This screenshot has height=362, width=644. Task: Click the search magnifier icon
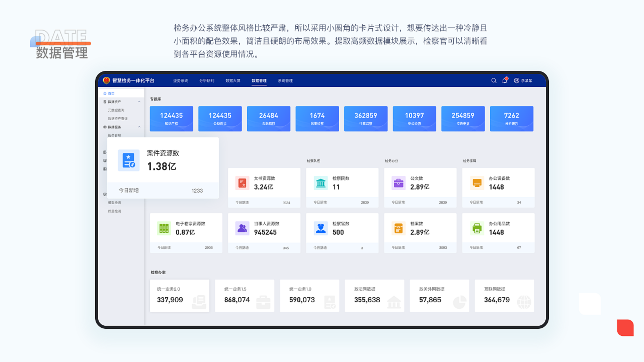click(494, 80)
